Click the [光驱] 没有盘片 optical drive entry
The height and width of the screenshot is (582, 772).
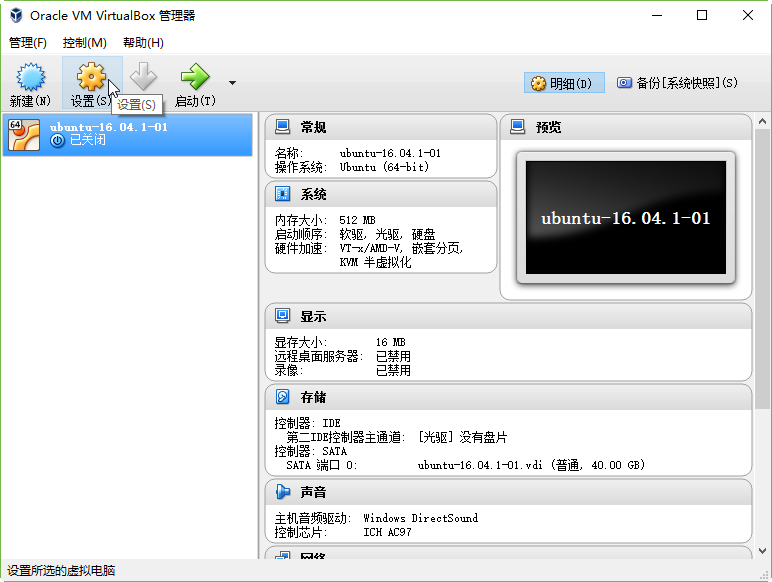click(x=462, y=437)
